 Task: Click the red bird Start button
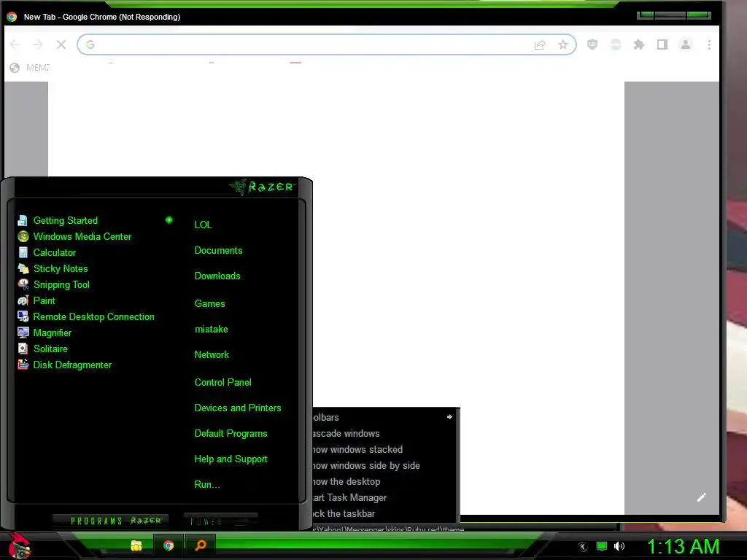click(18, 545)
